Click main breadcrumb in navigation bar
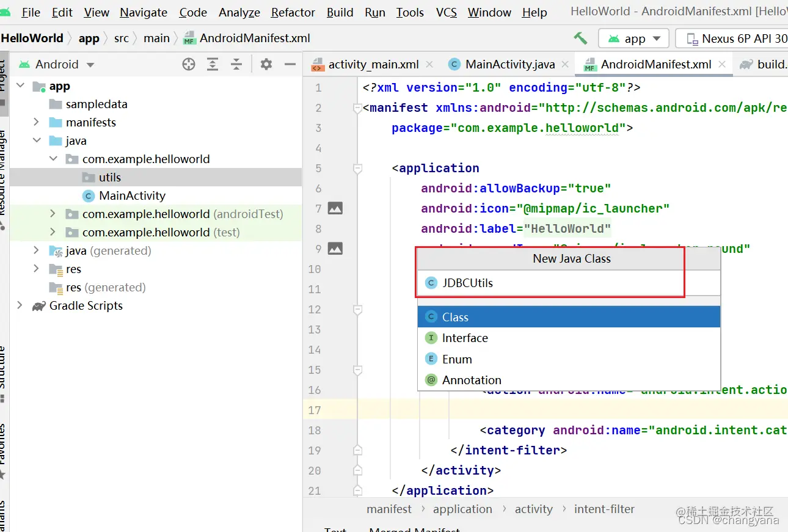Viewport: 788px width, 532px height. 156,38
